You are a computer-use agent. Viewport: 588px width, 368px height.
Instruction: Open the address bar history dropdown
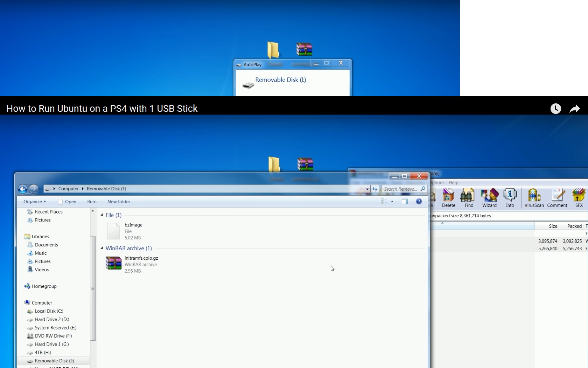tap(367, 189)
